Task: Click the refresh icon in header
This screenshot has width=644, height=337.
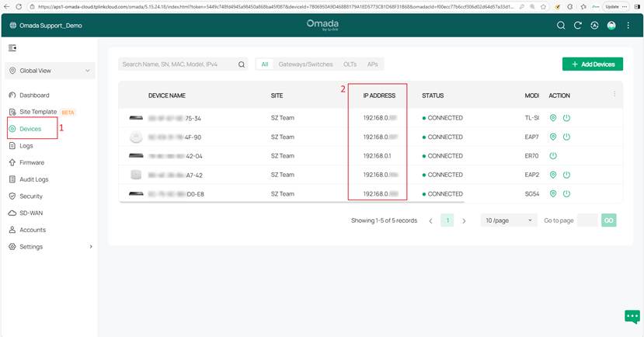Action: click(x=578, y=25)
